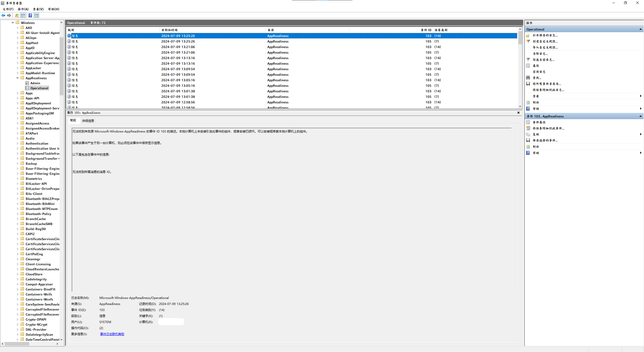Click the open saved log folder icon
Viewport: 644px width, 352px height.
pos(528,35)
